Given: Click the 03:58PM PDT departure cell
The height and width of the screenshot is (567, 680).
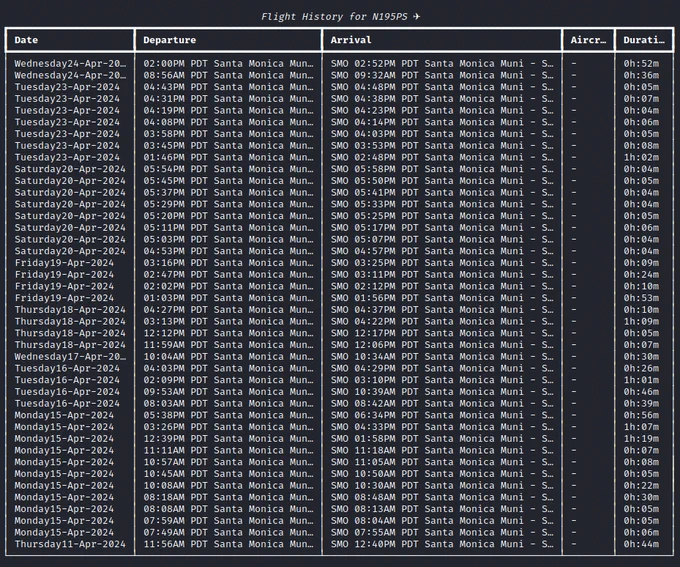Looking at the screenshot, I should (228, 134).
